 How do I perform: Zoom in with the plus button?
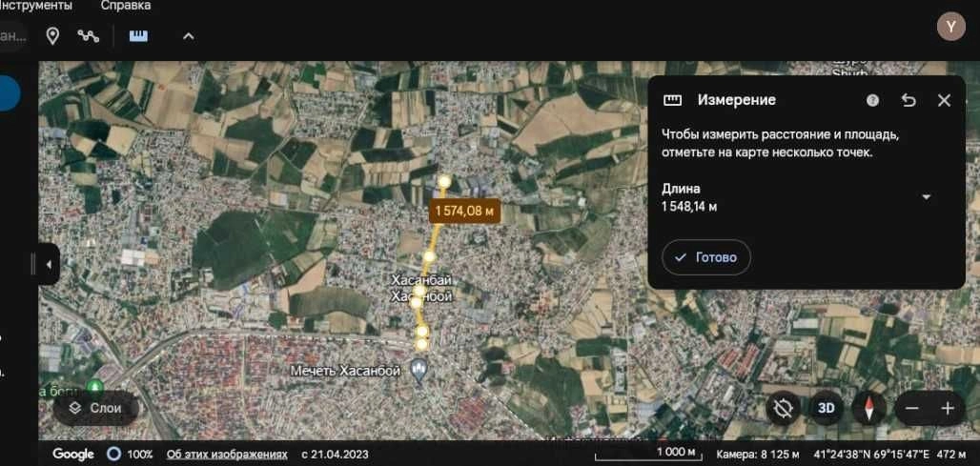(x=948, y=409)
